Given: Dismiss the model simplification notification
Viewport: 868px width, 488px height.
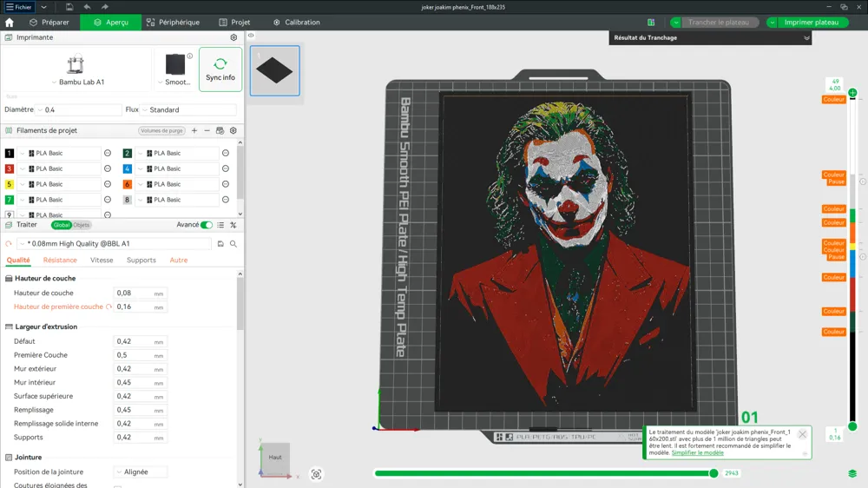Looking at the screenshot, I should (x=802, y=434).
